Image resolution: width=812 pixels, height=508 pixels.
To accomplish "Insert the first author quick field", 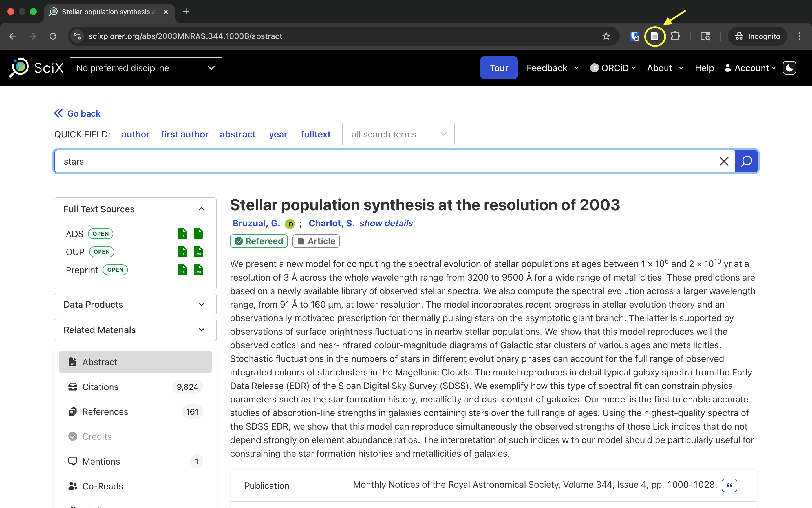I will coord(185,134).
